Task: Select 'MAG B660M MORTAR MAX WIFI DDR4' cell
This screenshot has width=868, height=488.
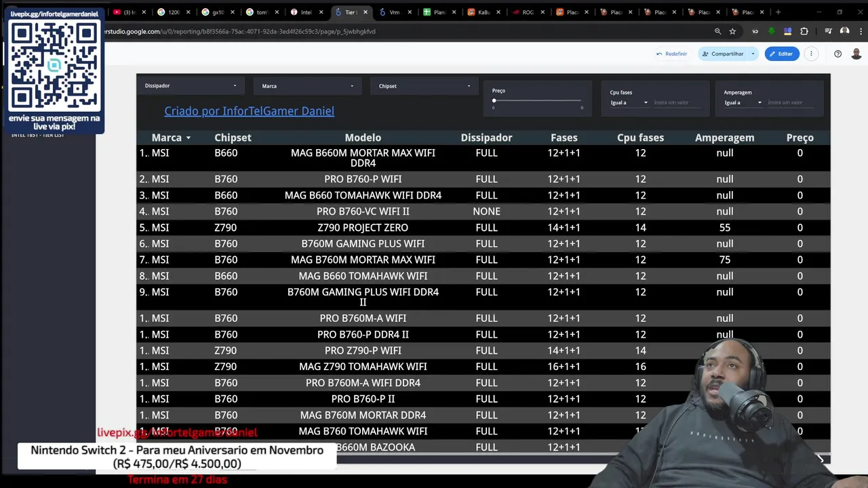Action: pos(363,158)
